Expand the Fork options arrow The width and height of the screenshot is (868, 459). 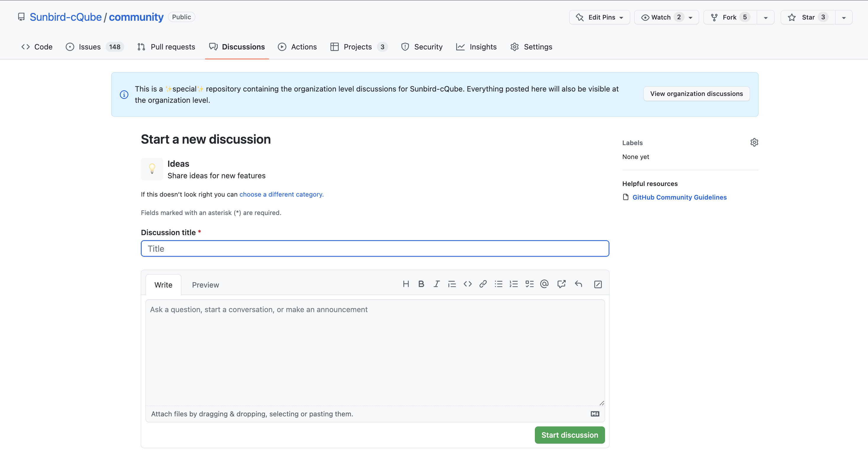(765, 17)
